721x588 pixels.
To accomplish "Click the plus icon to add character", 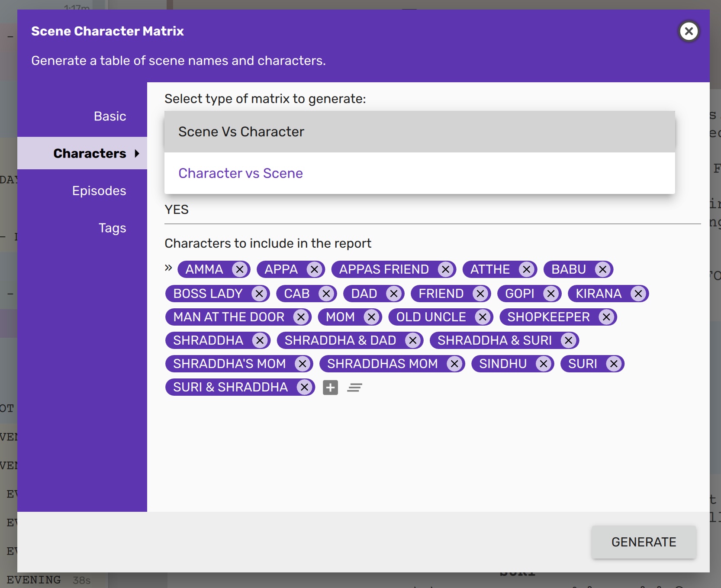I will (x=330, y=388).
